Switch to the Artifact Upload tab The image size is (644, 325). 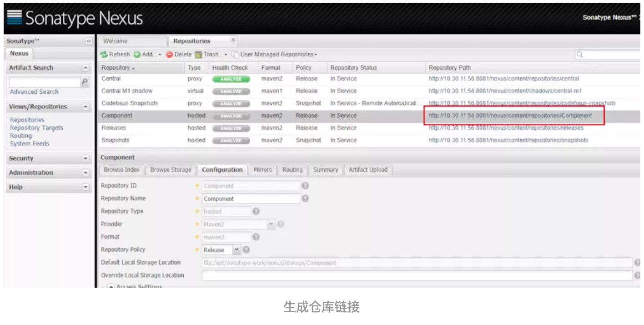click(x=368, y=170)
